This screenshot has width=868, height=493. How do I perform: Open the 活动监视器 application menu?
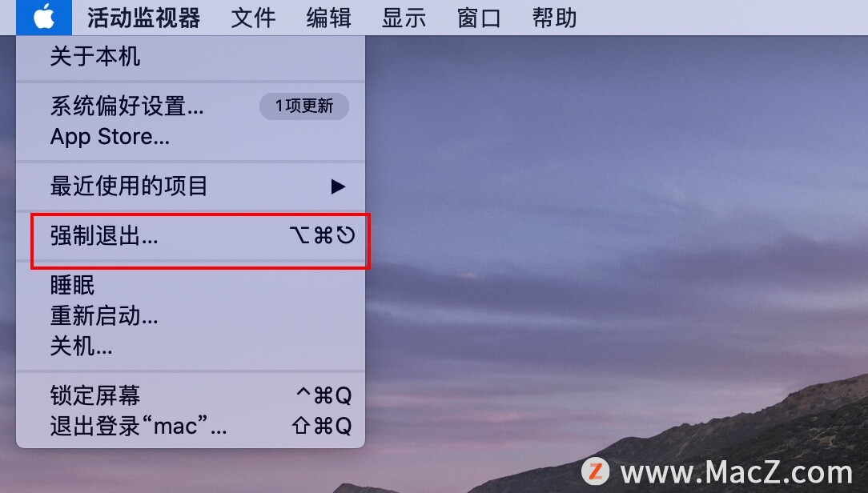pyautogui.click(x=143, y=18)
